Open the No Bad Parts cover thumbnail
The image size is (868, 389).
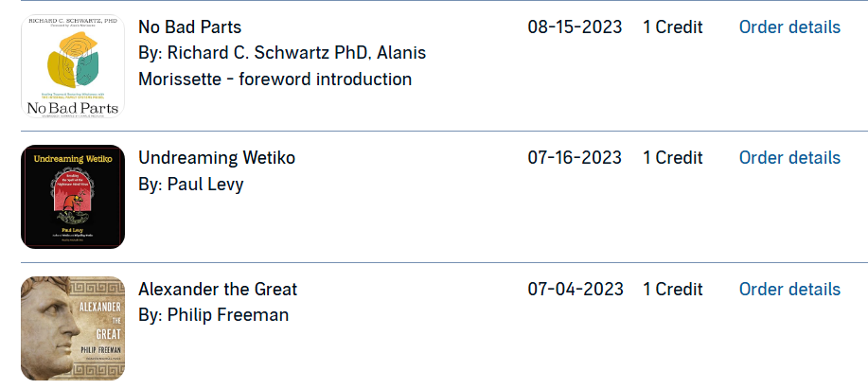[73, 66]
